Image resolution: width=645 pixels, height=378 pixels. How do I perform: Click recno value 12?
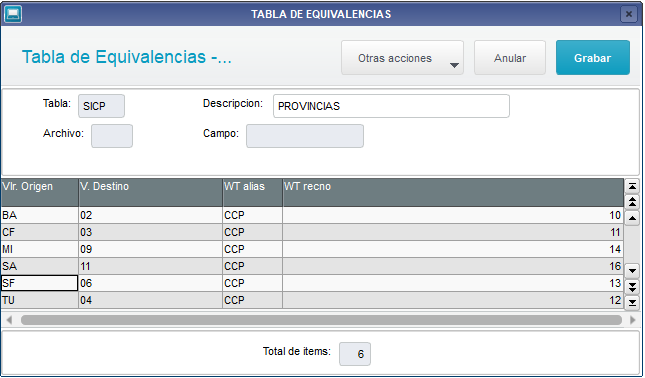[453, 300]
